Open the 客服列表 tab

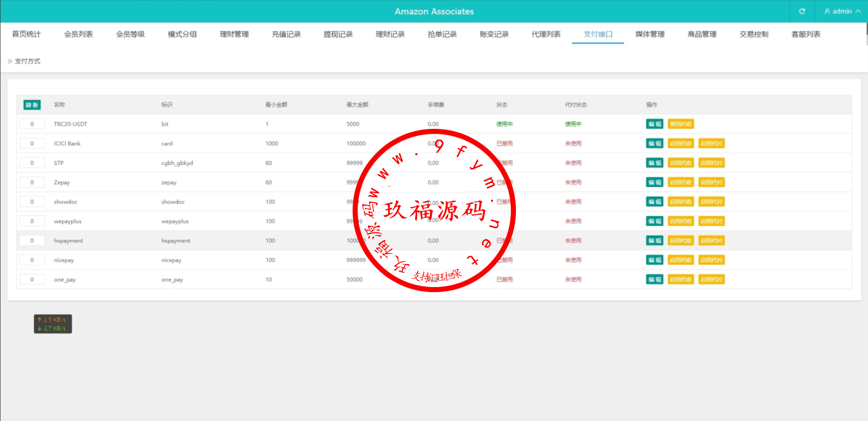(806, 34)
